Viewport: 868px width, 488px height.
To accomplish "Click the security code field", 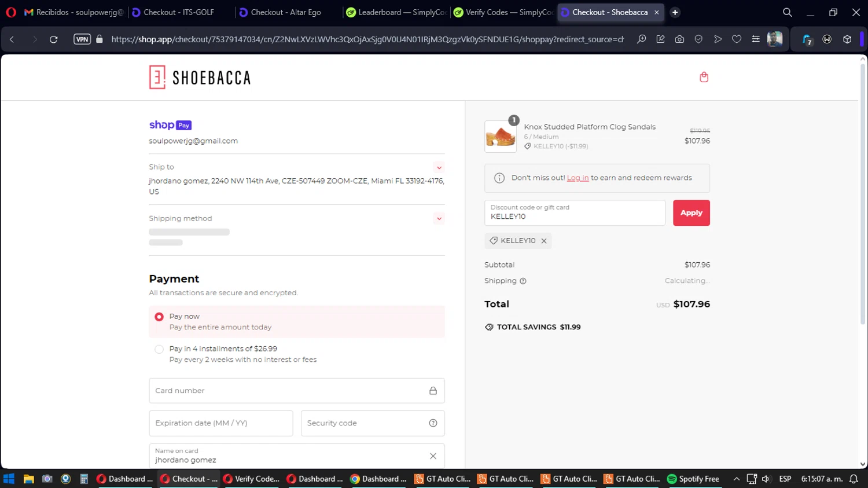I will click(373, 423).
